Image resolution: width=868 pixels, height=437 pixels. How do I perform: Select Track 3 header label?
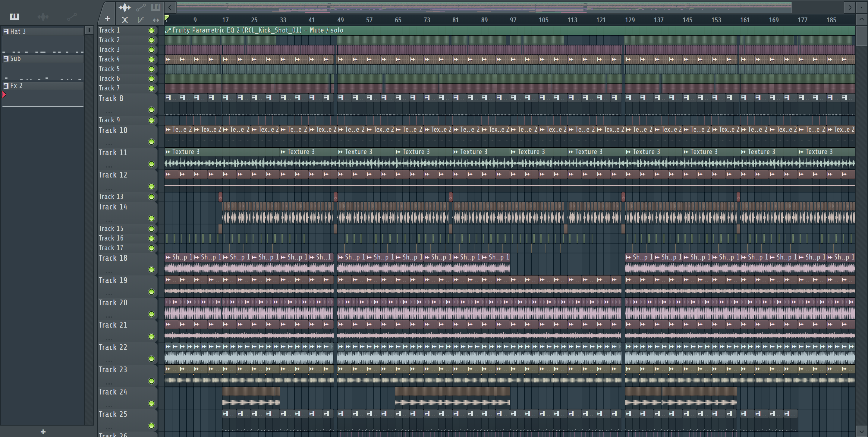pyautogui.click(x=109, y=49)
